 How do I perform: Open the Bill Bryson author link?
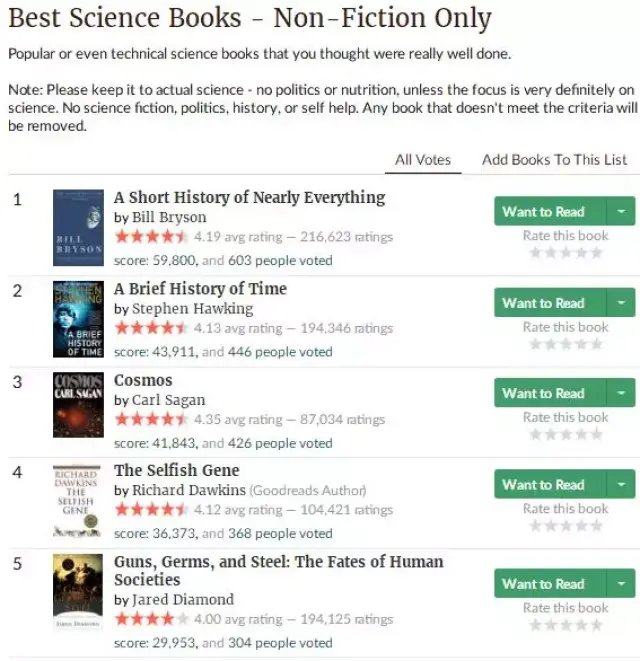169,217
